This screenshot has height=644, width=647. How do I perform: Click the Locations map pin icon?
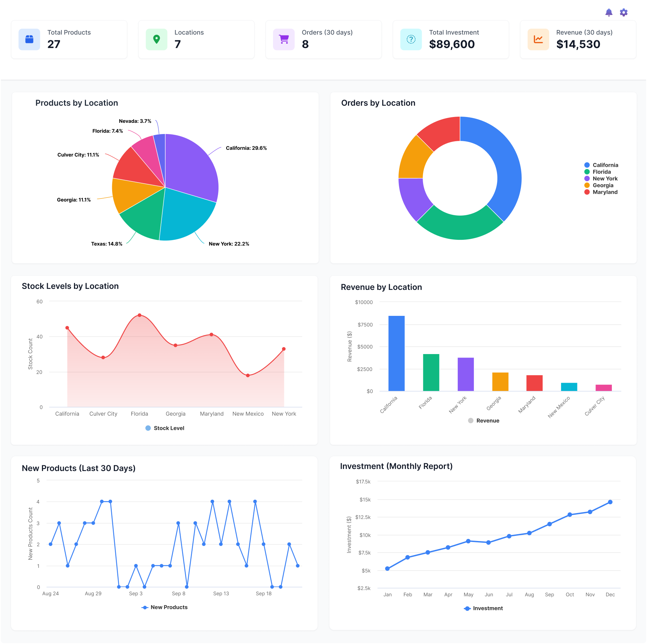[156, 39]
